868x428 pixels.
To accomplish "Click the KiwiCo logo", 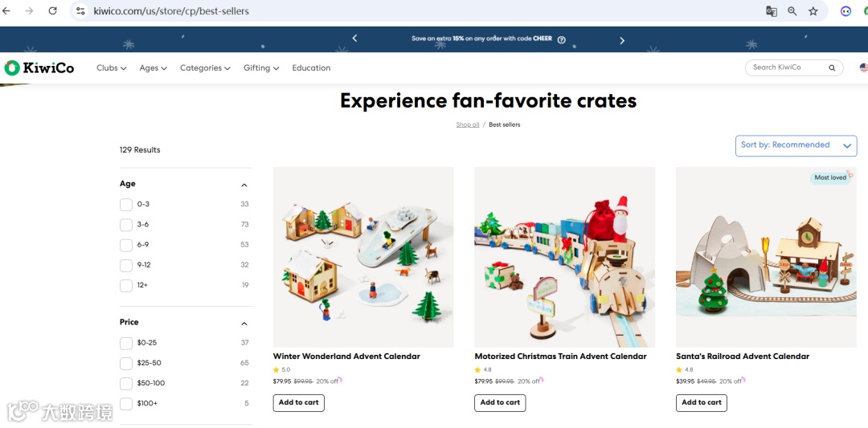I will tap(39, 68).
